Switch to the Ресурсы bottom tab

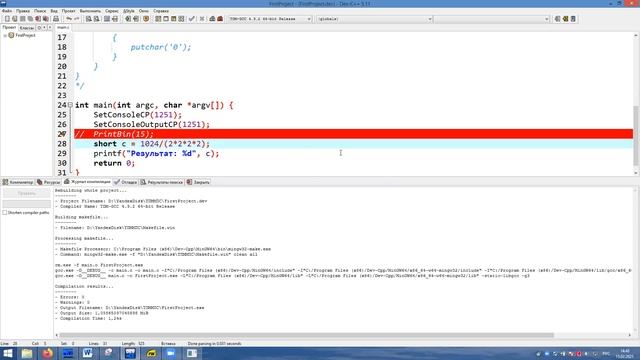click(x=49, y=182)
